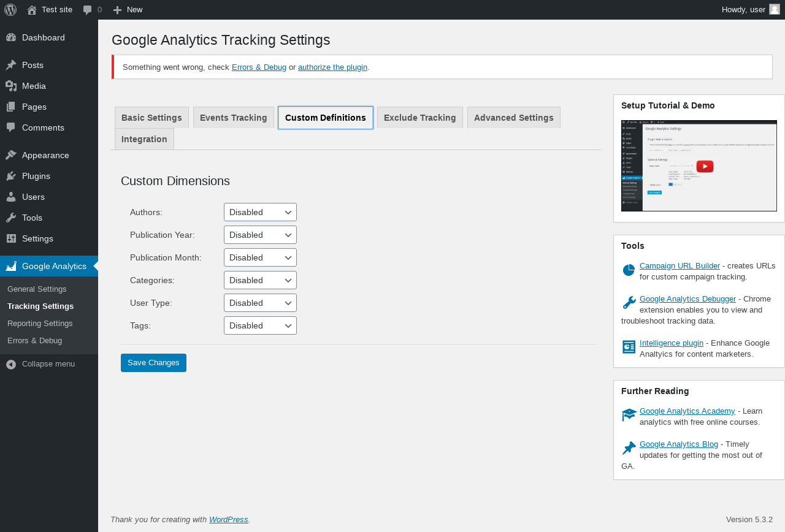The image size is (785, 532).
Task: Click the Howdy, user account menu
Action: (751, 10)
